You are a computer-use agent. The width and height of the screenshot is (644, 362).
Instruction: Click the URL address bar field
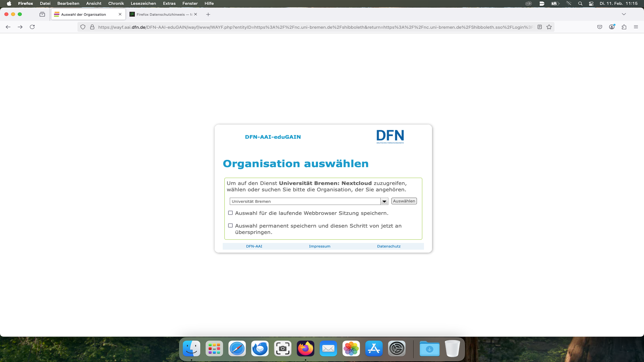click(315, 27)
